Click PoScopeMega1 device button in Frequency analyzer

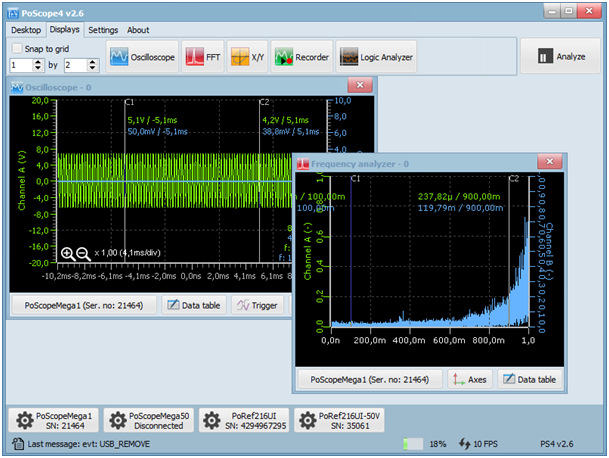pos(370,379)
